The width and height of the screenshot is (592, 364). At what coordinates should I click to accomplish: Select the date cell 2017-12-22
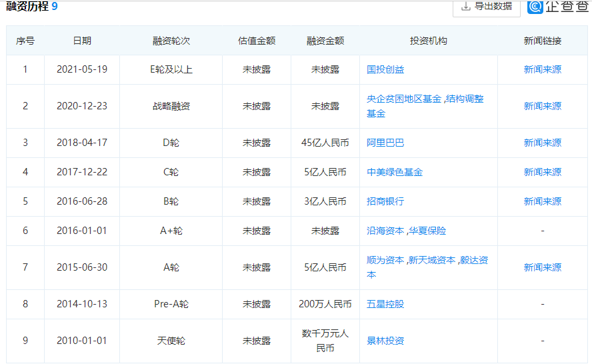[82, 172]
